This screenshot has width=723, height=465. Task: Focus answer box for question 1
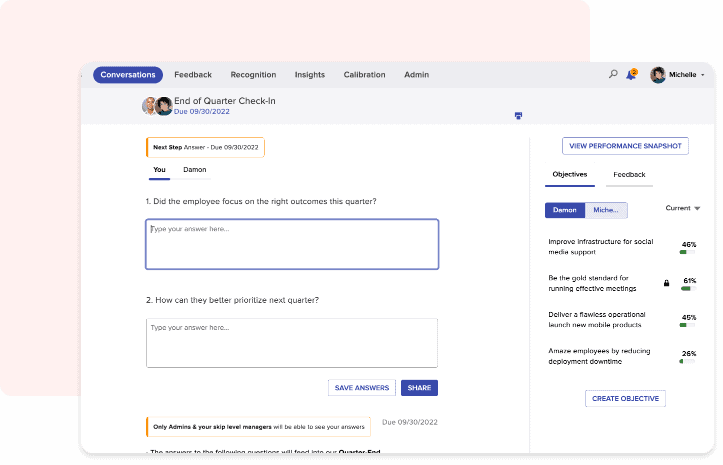pos(292,244)
